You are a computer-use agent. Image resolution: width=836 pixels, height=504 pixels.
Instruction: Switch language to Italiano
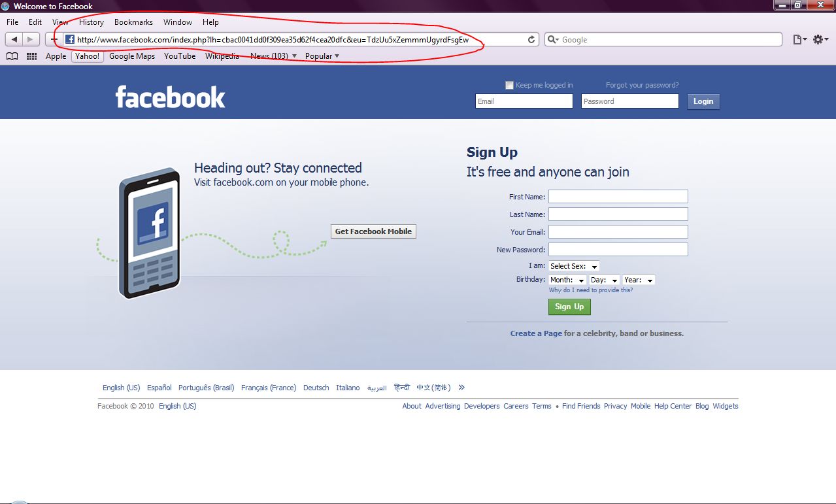click(348, 388)
